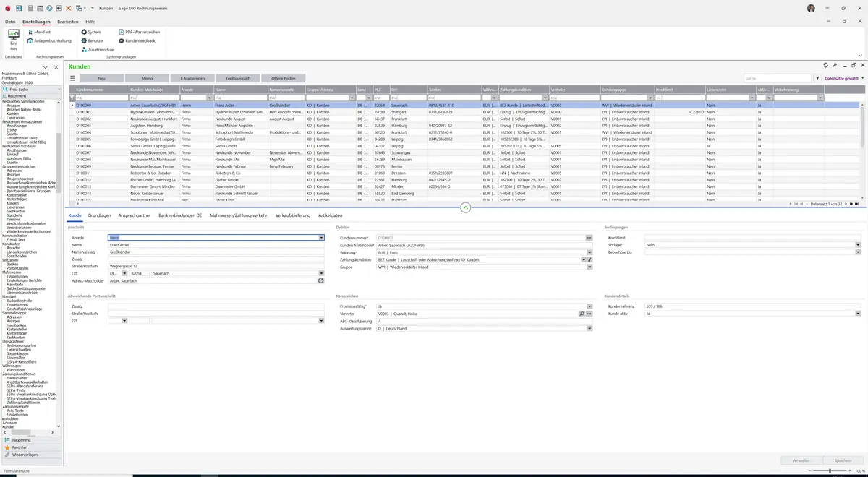The width and height of the screenshot is (868, 477).
Task: Adjust the zoom slider in status bar
Action: tap(830, 471)
